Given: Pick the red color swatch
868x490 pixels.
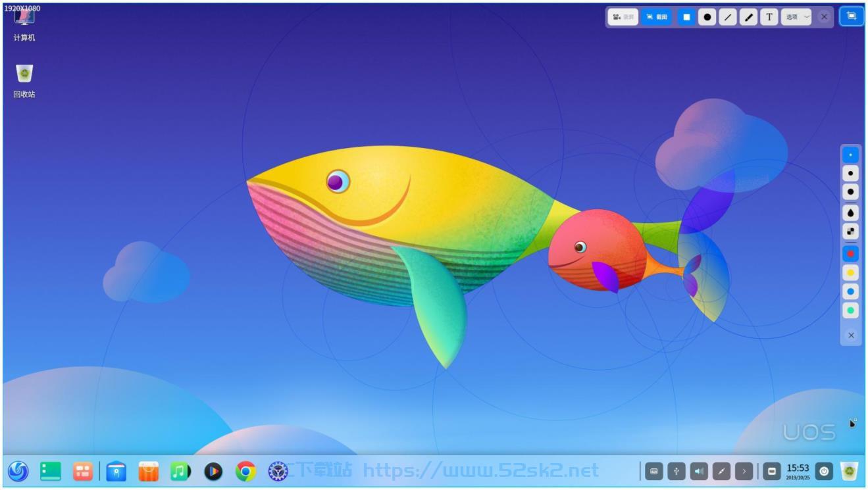Looking at the screenshot, I should click(x=851, y=253).
